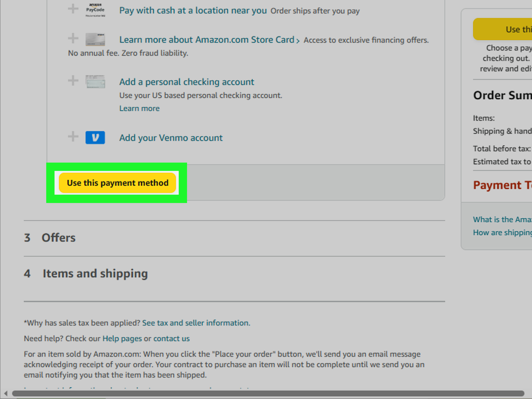Click the yellow Use this payment method button
This screenshot has width=532, height=399.
tap(117, 183)
